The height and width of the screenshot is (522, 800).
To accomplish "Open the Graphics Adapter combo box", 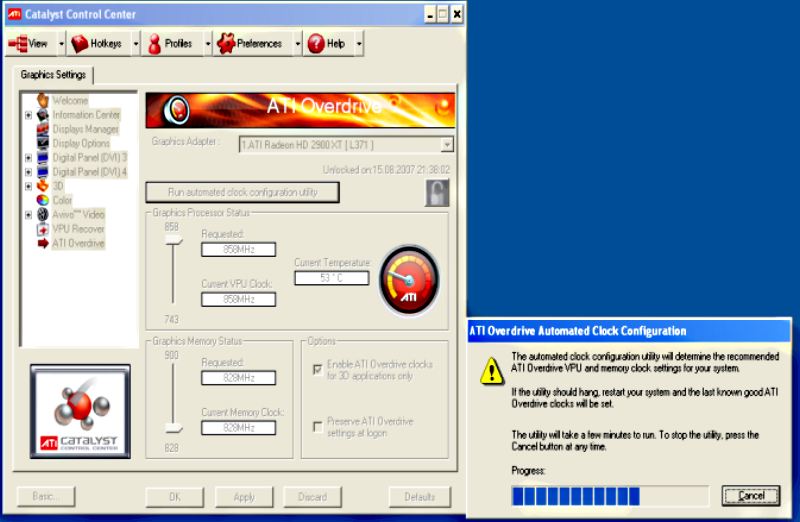I will point(346,145).
